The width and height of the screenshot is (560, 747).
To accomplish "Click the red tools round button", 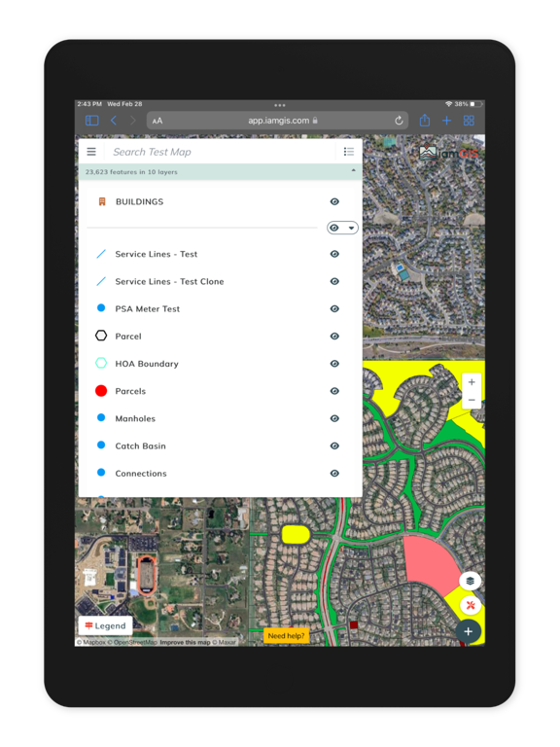I will coord(470,606).
